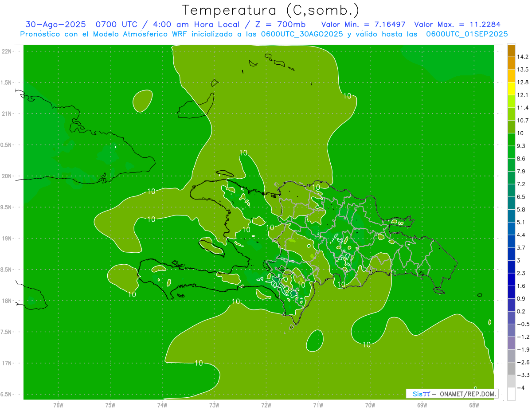Click the '14.2' colorbar value
The height and width of the screenshot is (411, 532).
coord(523,57)
